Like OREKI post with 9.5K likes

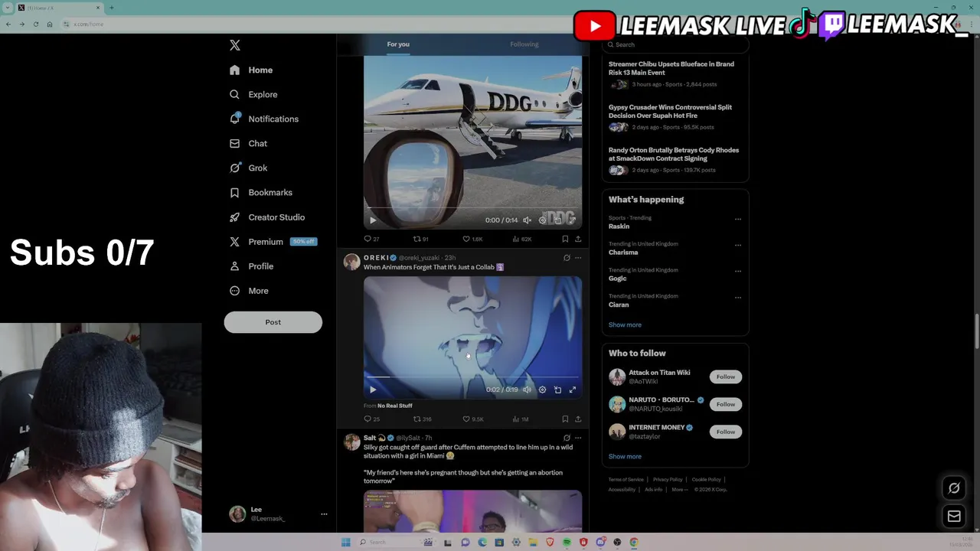(472, 419)
